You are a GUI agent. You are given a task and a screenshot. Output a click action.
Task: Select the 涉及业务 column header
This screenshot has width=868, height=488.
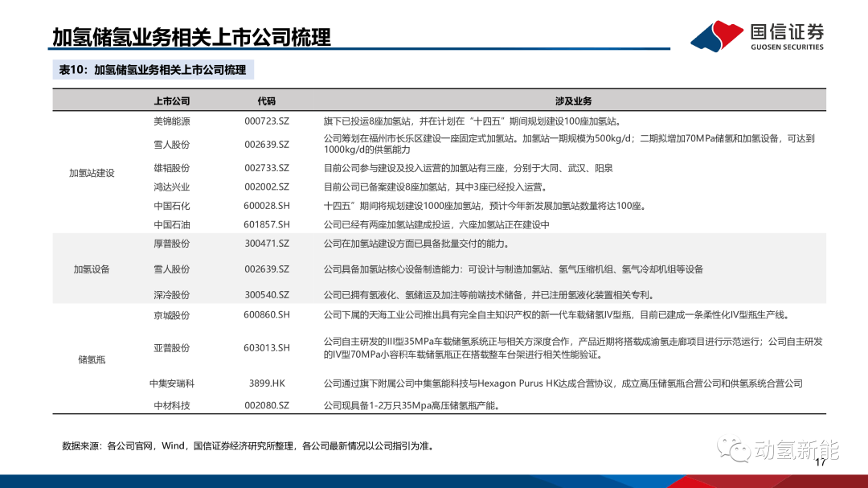(574, 101)
